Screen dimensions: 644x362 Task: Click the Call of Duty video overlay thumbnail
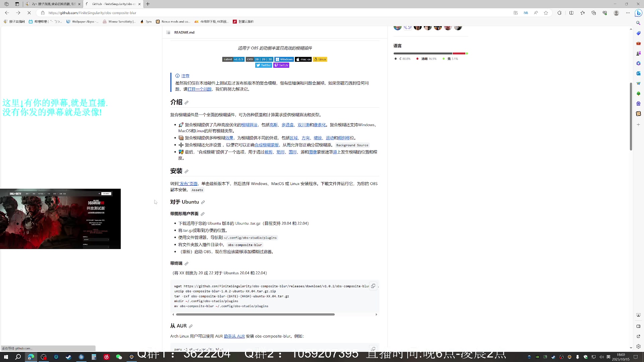(x=60, y=219)
